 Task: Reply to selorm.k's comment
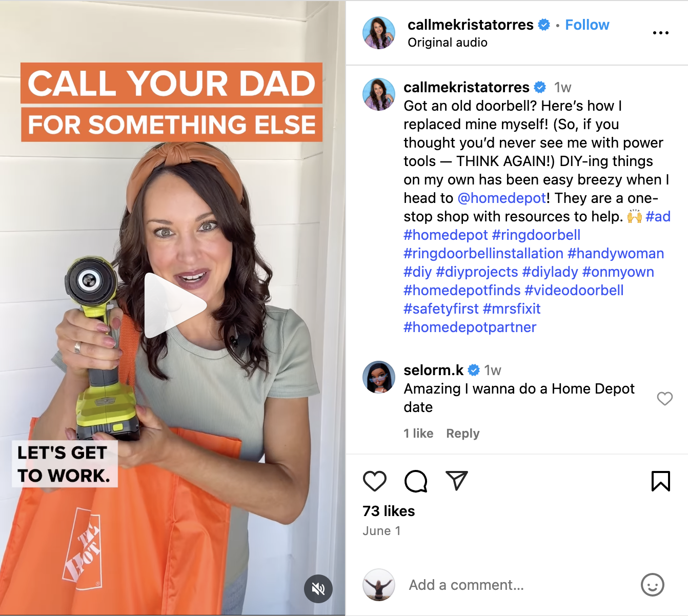[462, 434]
